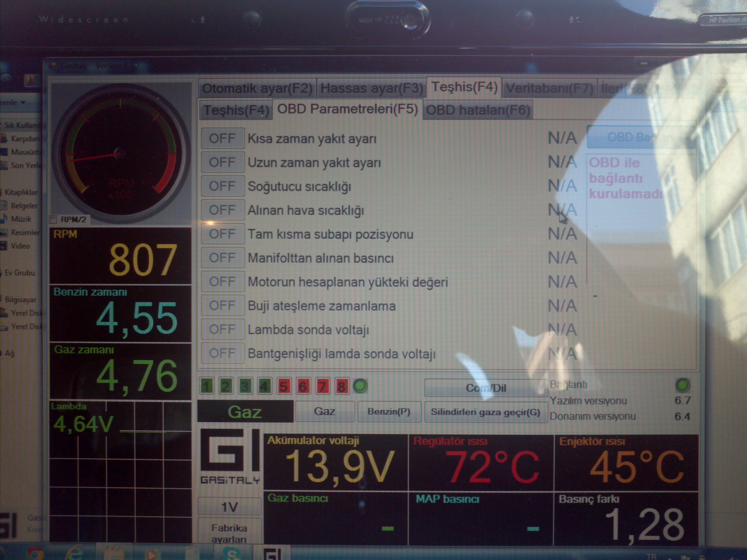Click the OBD Bağlan button

click(640, 137)
